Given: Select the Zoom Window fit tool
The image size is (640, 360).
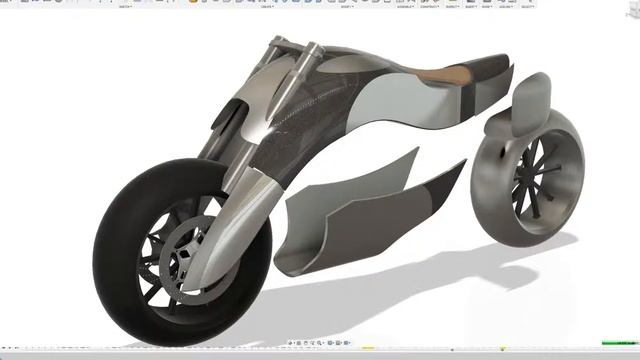Looking at the screenshot, I should point(319,343).
